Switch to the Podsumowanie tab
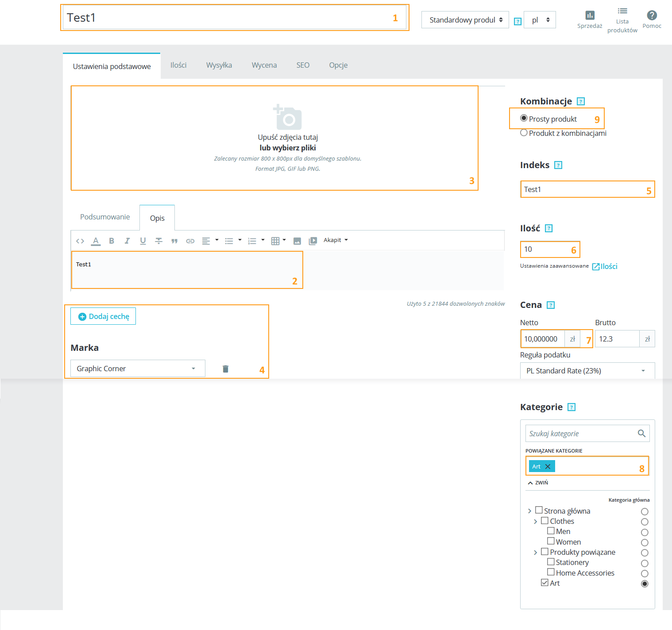 (x=105, y=217)
